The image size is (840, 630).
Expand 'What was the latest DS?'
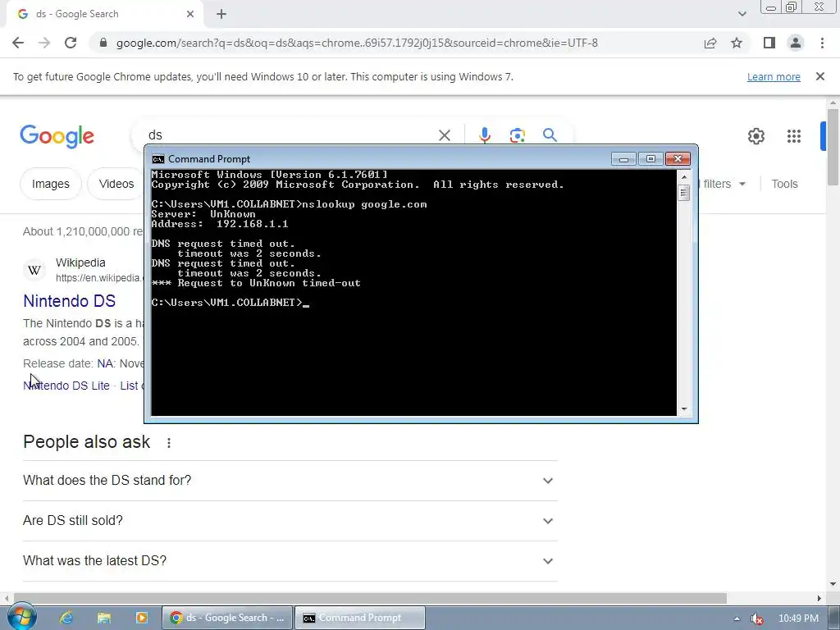coord(290,561)
